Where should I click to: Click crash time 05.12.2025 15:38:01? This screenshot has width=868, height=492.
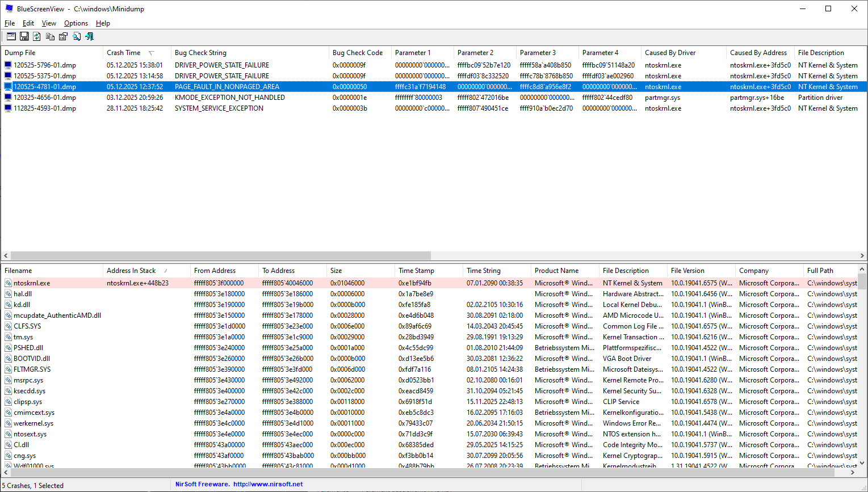pos(135,65)
